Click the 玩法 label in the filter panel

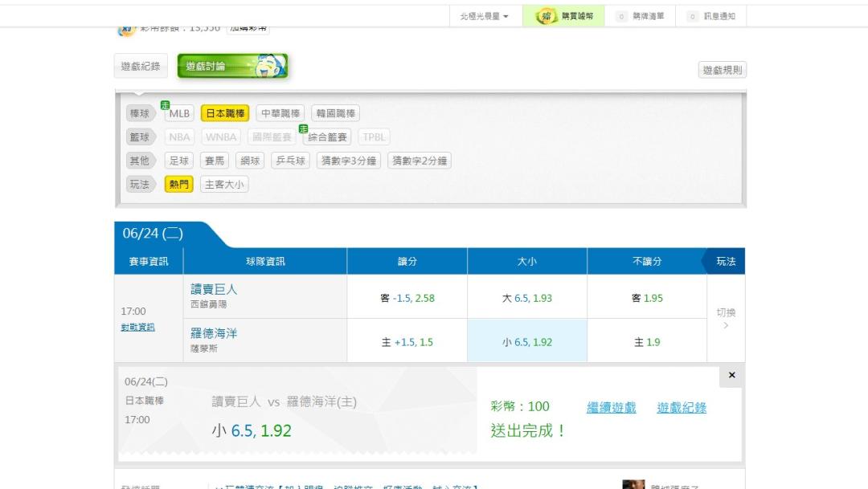point(140,185)
